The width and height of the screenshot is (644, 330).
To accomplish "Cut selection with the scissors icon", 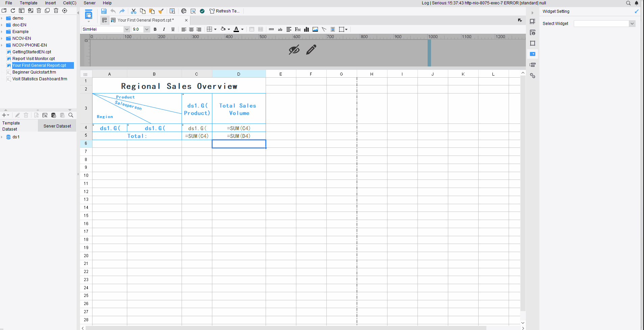I will tap(134, 11).
